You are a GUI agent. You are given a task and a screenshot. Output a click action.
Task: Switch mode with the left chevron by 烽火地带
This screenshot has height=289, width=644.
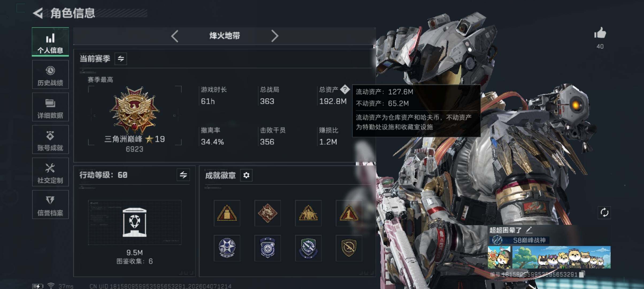pyautogui.click(x=175, y=36)
